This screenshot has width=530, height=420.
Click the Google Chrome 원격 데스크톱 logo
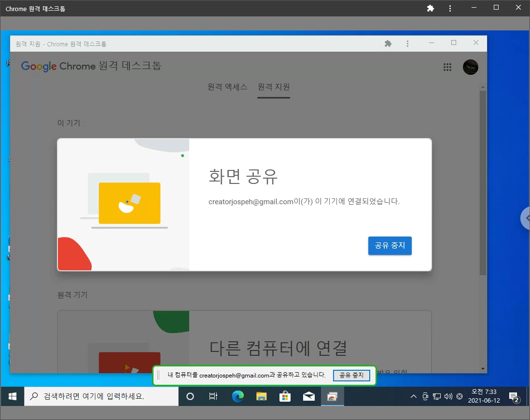[91, 66]
